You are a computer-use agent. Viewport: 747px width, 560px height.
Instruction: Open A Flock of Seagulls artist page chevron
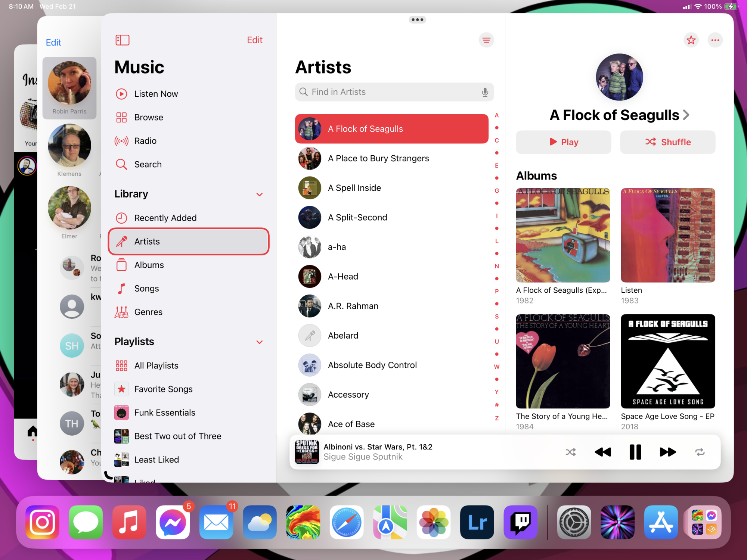click(686, 115)
